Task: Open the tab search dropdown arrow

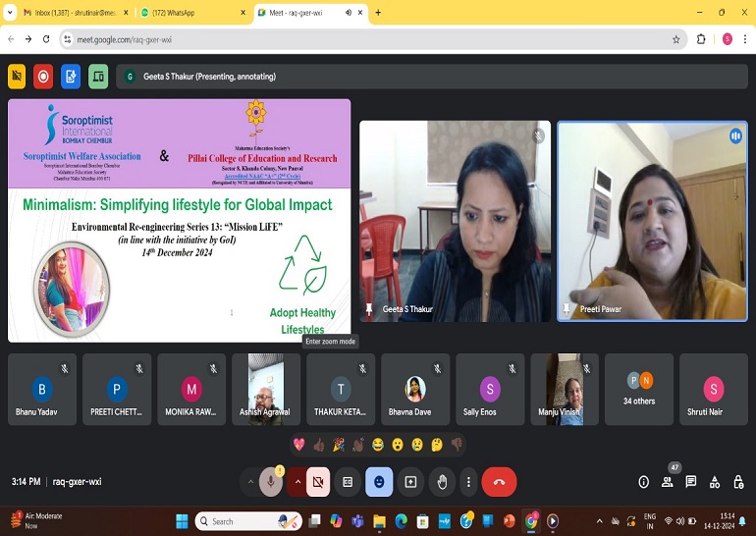Action: [x=10, y=13]
